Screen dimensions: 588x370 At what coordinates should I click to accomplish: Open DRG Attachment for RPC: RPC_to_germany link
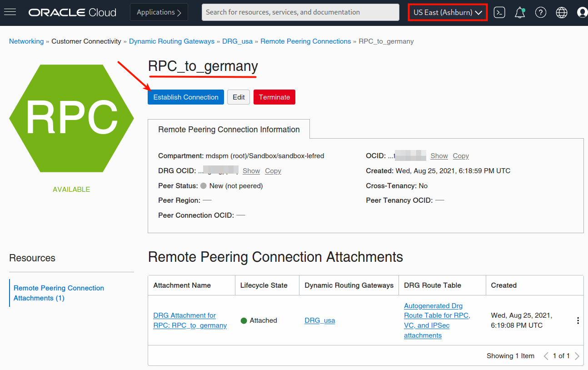(190, 320)
